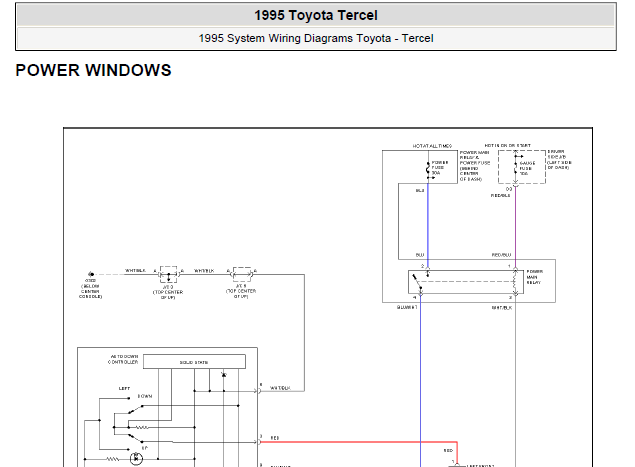Click the WHT/BLK label at switch connector pin 4

point(280,388)
